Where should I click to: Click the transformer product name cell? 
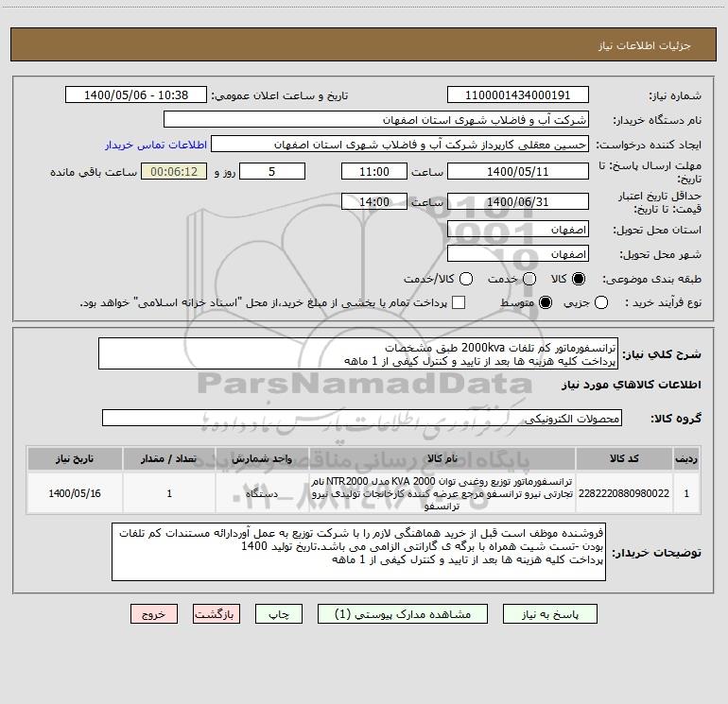[442, 493]
